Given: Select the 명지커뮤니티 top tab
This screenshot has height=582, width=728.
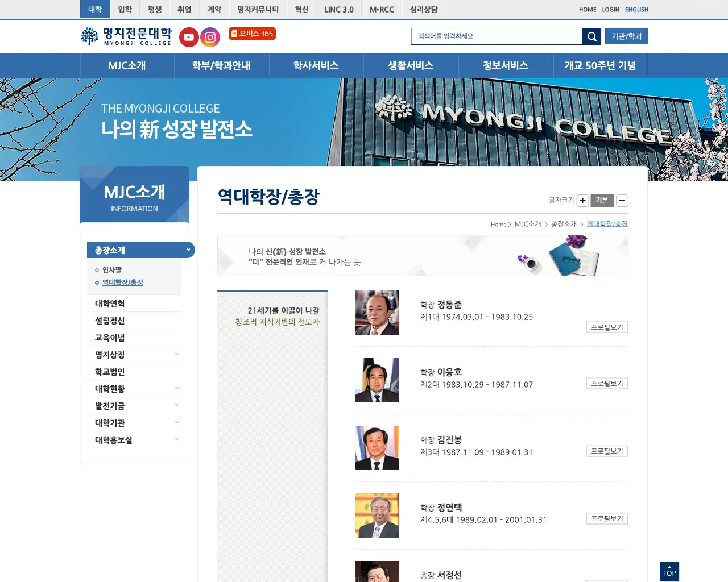Looking at the screenshot, I should (258, 9).
